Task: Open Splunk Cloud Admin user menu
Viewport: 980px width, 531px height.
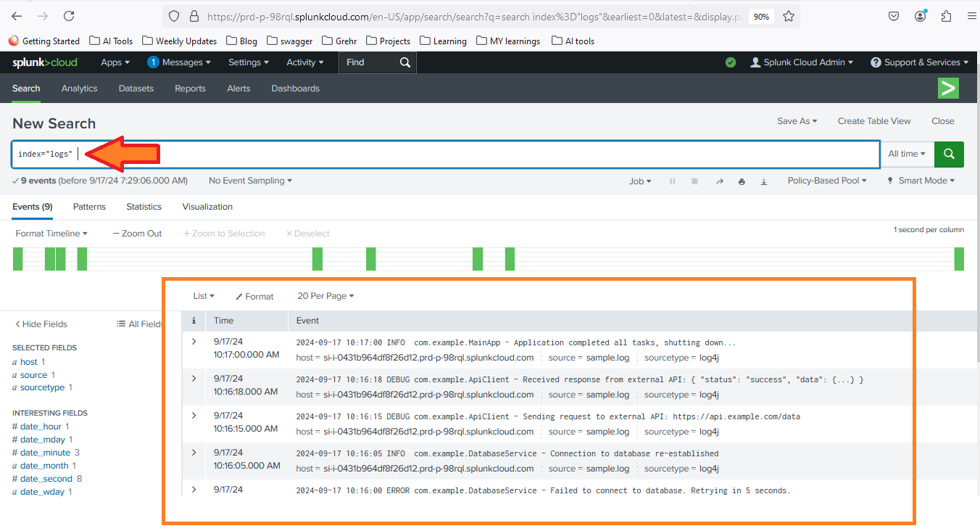Action: click(x=802, y=62)
